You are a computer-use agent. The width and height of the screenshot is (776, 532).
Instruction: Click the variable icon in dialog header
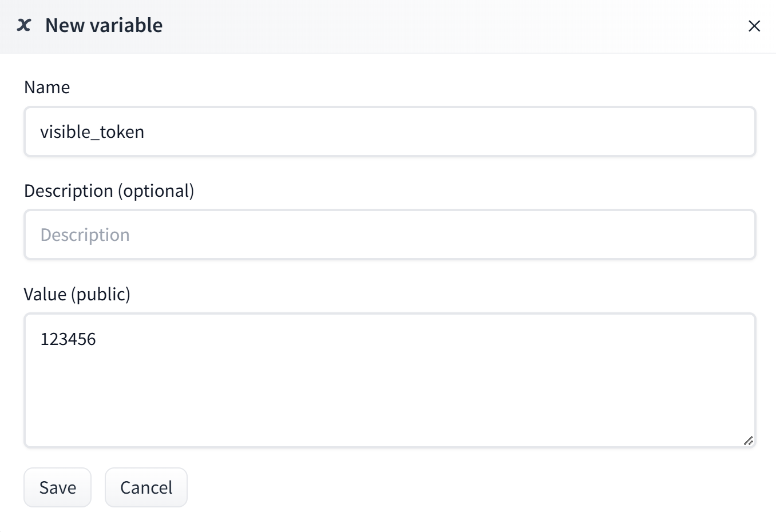[24, 25]
